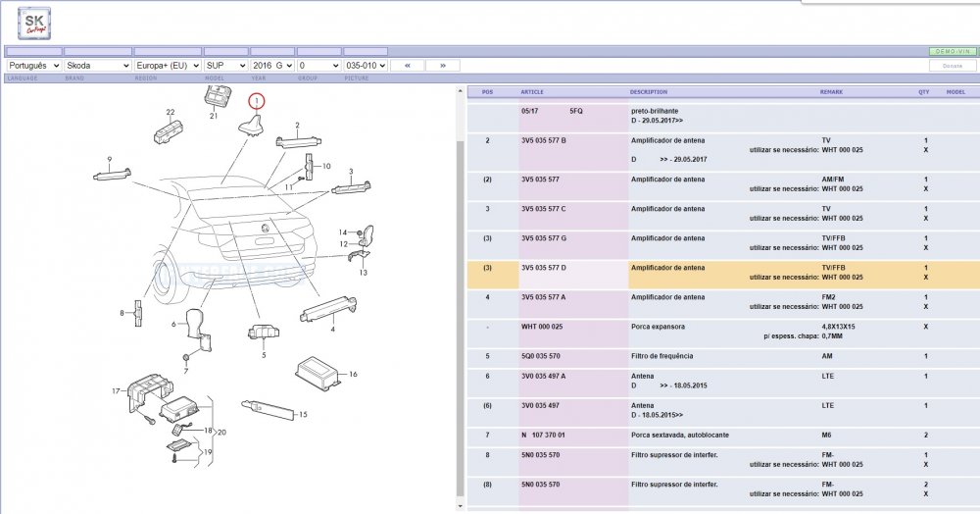Click the QTY column header
Screen dimensions: 980x514
(x=924, y=92)
